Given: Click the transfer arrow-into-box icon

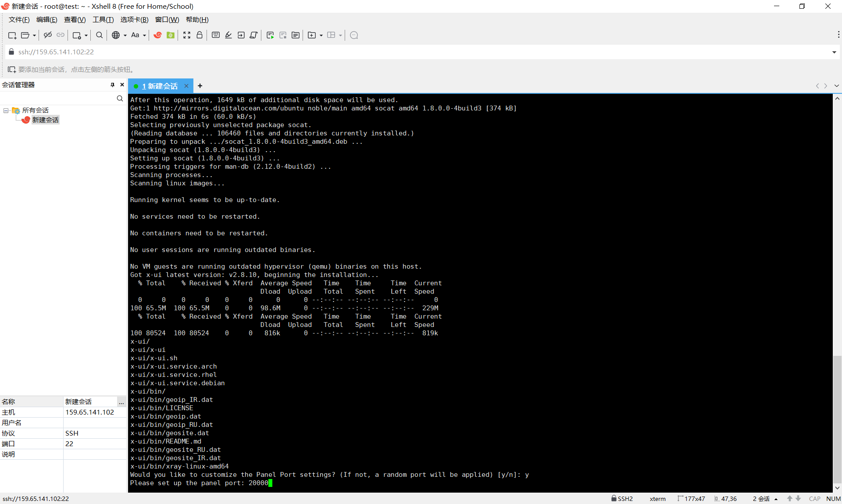Looking at the screenshot, I should tap(241, 35).
